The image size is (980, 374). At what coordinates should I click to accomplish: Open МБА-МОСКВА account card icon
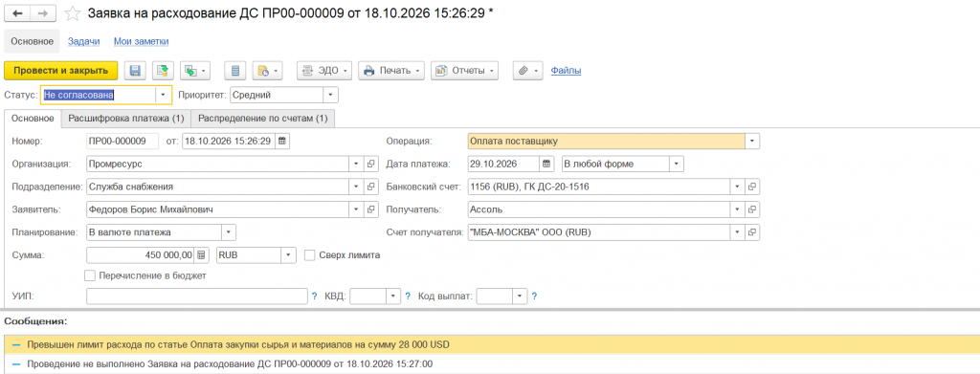tap(752, 232)
